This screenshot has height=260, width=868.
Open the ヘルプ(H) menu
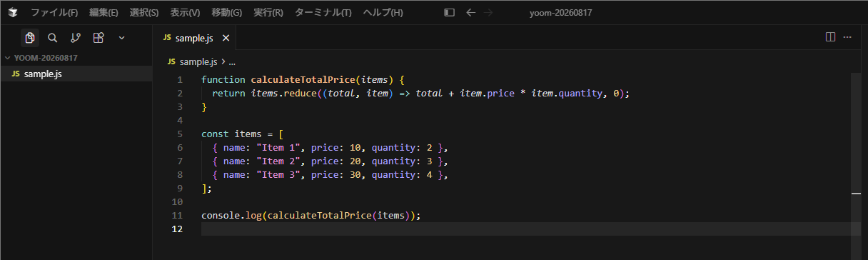pyautogui.click(x=383, y=13)
